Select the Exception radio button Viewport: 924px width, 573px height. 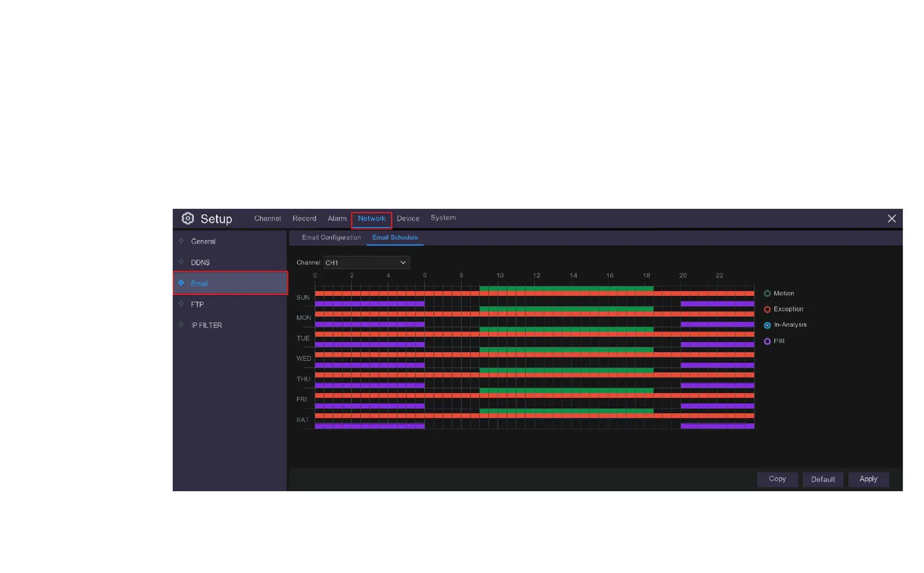(x=767, y=309)
